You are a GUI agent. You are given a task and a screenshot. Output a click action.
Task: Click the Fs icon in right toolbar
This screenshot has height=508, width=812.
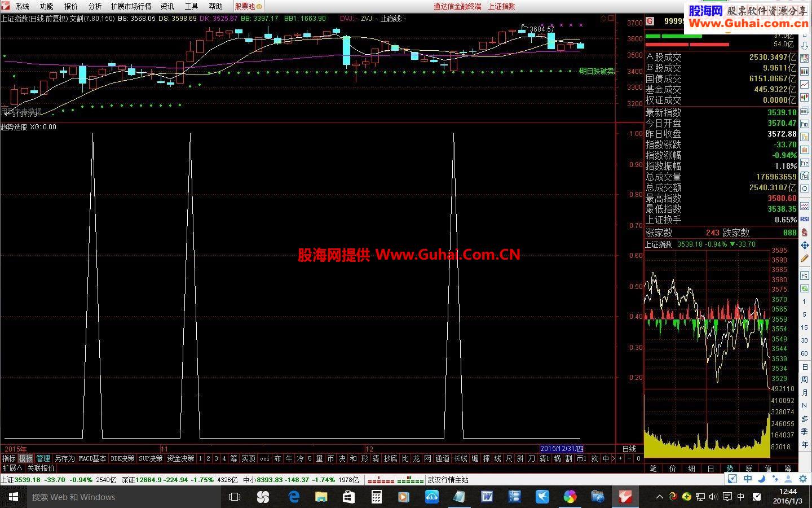click(x=805, y=275)
